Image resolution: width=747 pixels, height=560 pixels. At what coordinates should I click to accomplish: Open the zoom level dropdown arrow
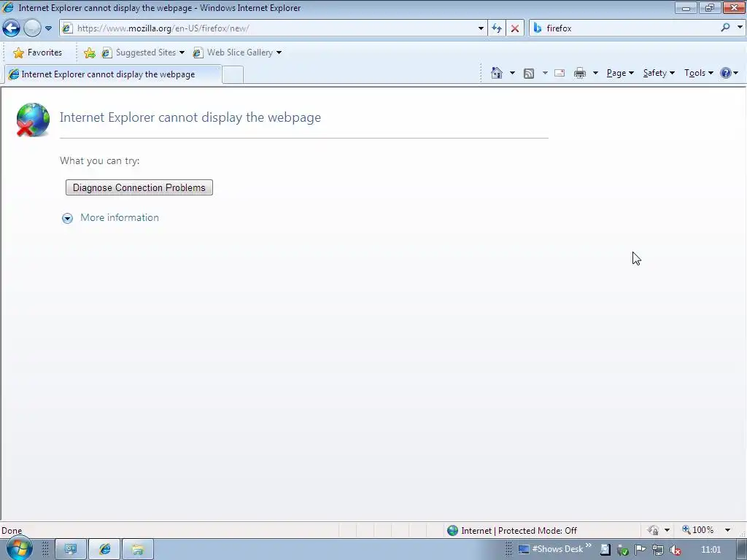[727, 530]
